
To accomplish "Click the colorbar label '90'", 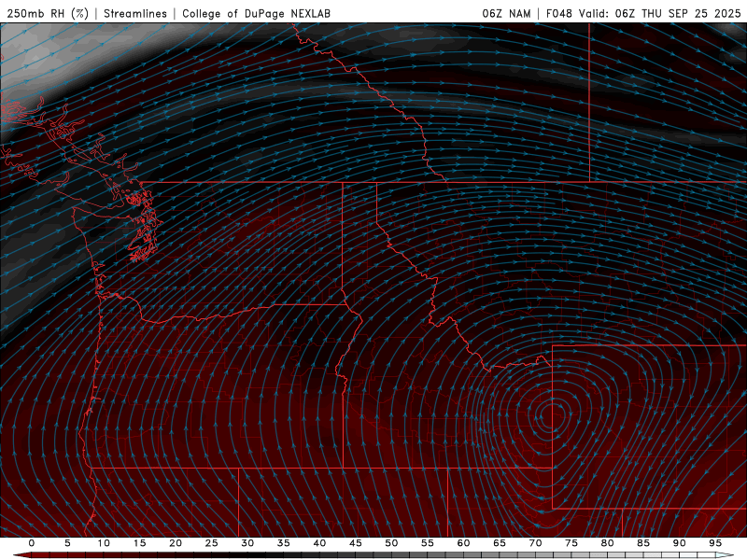I will pos(680,543).
